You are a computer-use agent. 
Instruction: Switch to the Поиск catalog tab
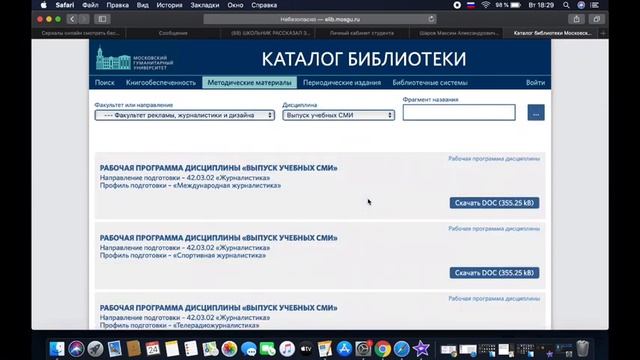pyautogui.click(x=104, y=82)
